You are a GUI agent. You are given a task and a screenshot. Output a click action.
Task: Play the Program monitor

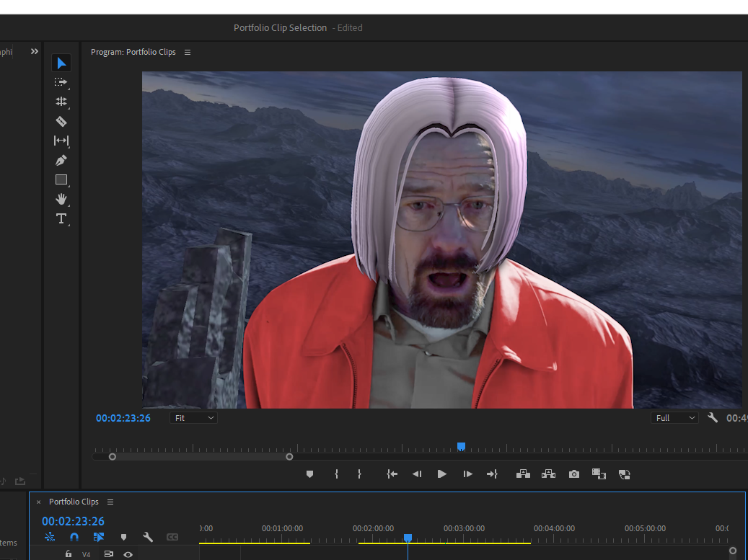click(441, 474)
